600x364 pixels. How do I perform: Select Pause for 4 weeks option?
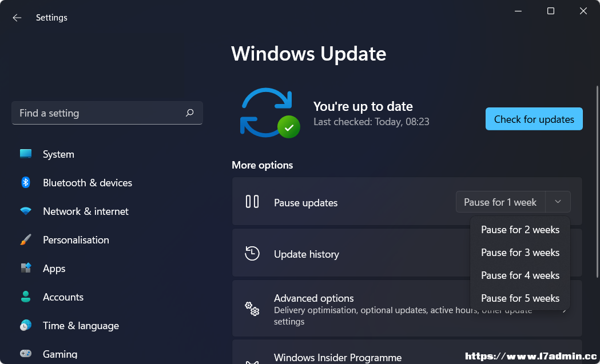[x=520, y=275]
